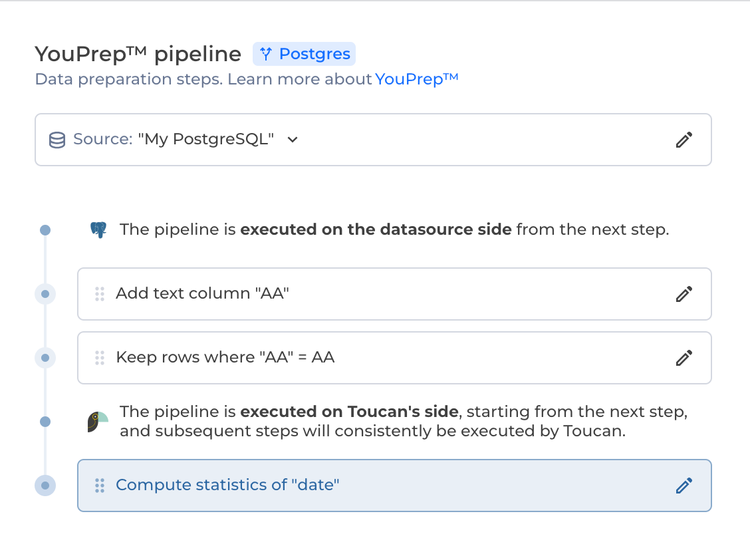Click the PostgreSQL elephant icon
Screen dimensions: 750x560
point(98,230)
